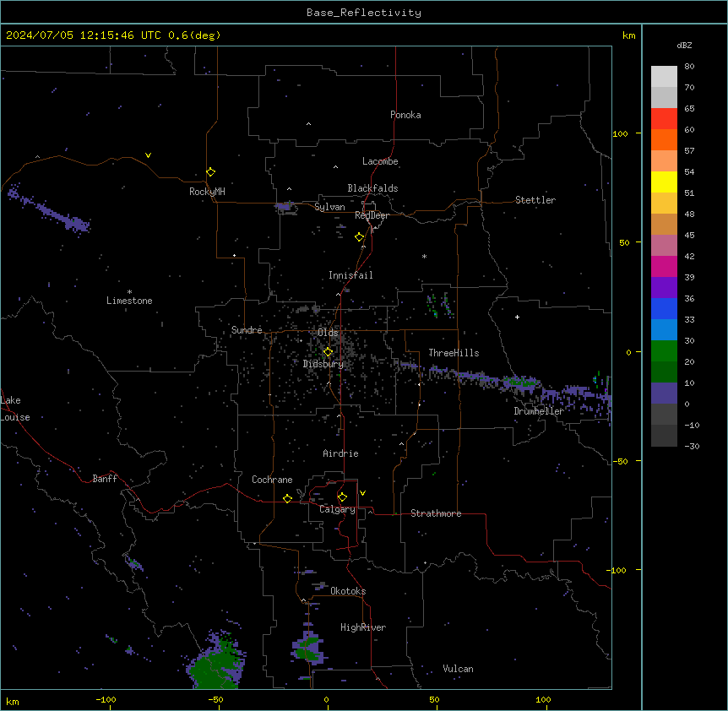The image size is (728, 711).
Task: Click the asterisk marker above Limestone
Action: 129,292
